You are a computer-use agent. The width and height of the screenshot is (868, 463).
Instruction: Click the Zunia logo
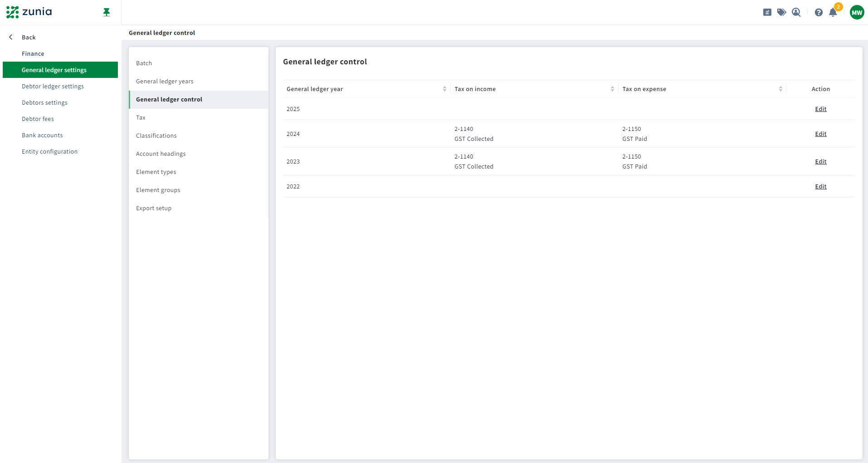tap(29, 12)
